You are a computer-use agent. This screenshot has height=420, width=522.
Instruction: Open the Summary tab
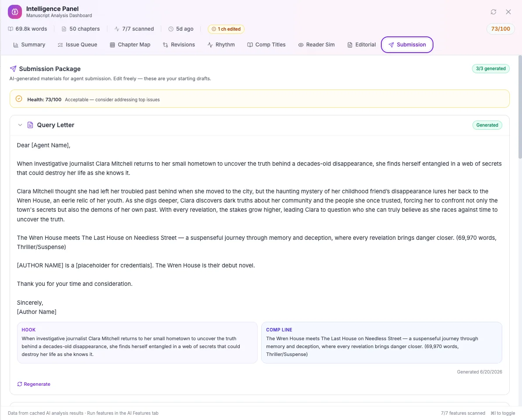(29, 45)
